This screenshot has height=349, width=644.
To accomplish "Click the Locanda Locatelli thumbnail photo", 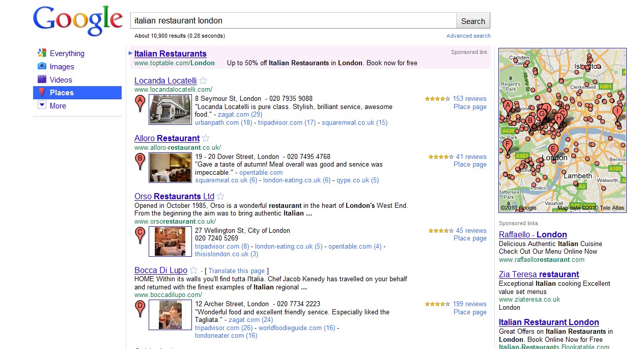I will coord(163,109).
